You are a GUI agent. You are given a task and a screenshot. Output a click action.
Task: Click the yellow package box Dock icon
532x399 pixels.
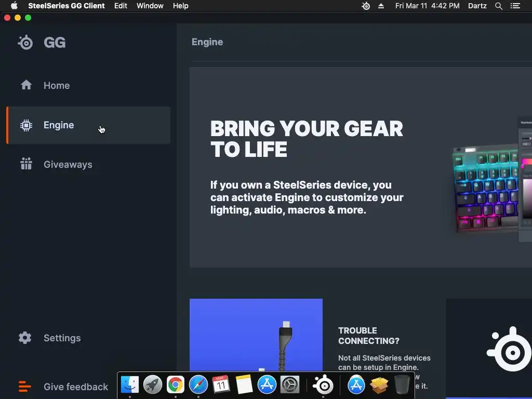coord(379,384)
